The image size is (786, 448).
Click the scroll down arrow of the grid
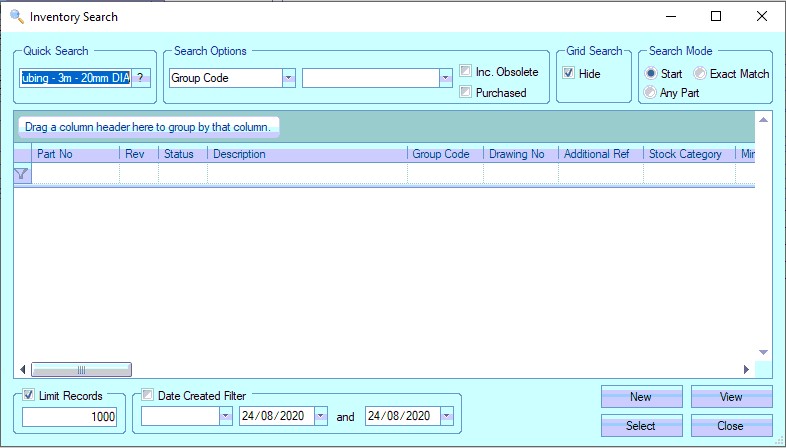(763, 352)
